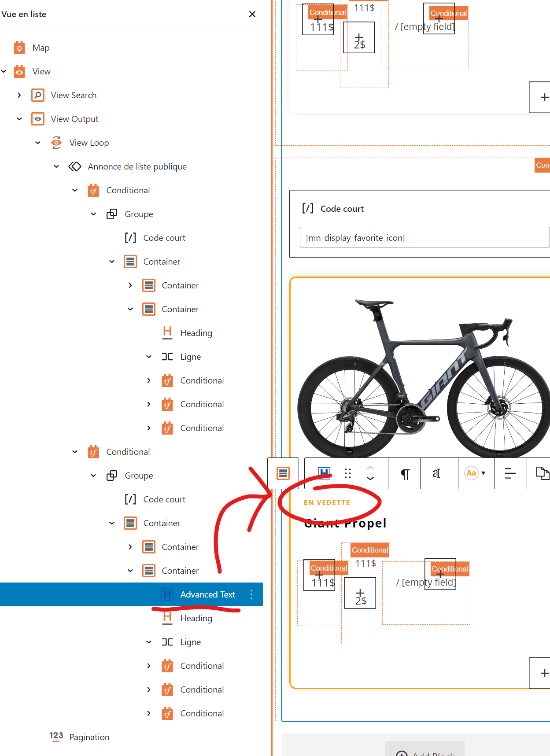The image size is (550, 756).
Task: Select the highlighted Advanced Text row
Action: pos(131,594)
